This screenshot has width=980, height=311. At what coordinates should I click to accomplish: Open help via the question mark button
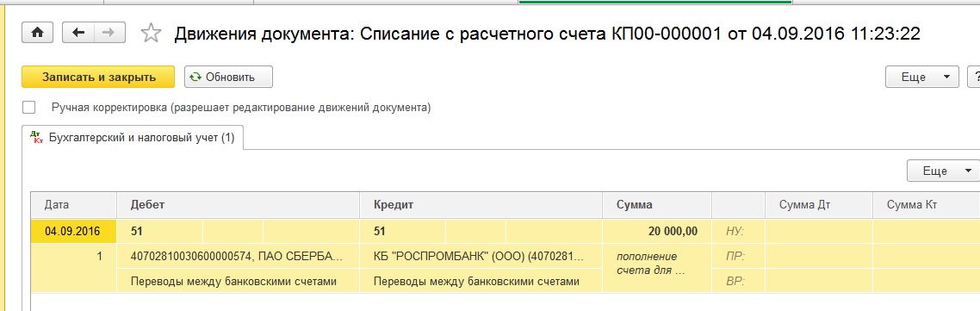coord(974,77)
